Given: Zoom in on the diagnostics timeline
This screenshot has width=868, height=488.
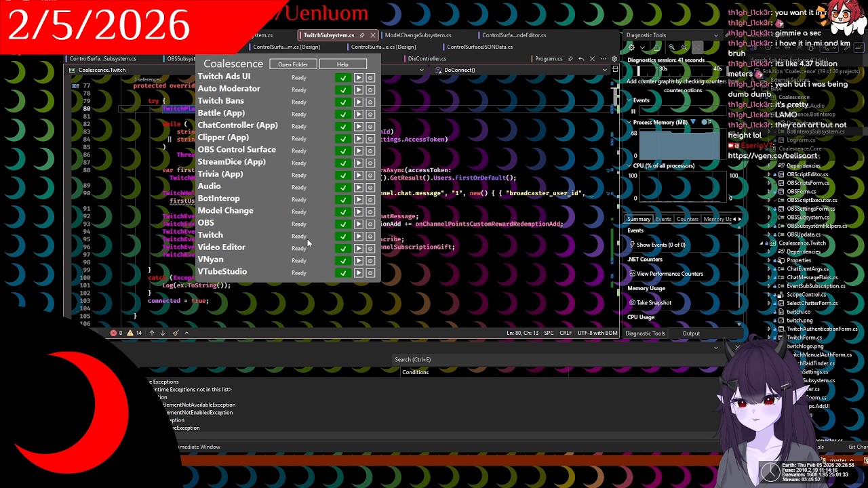Looking at the screenshot, I should (671, 47).
